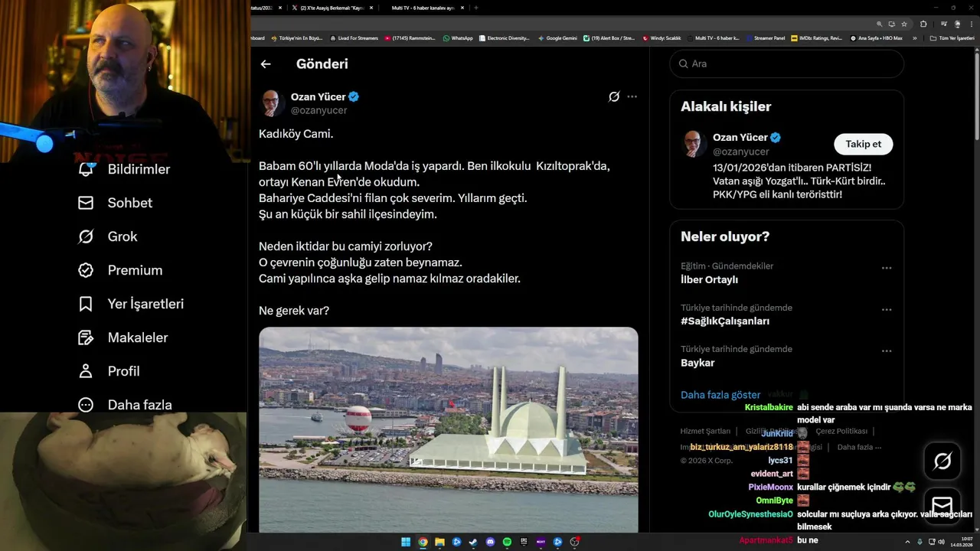Open more options for the İlber Ortaylı trend

[x=887, y=268]
